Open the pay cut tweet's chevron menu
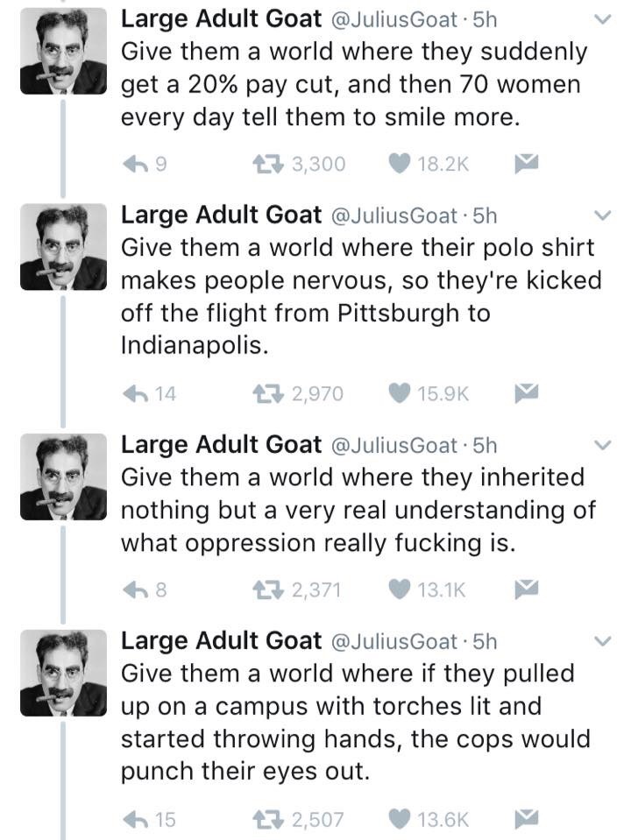This screenshot has height=840, width=631. 602,19
